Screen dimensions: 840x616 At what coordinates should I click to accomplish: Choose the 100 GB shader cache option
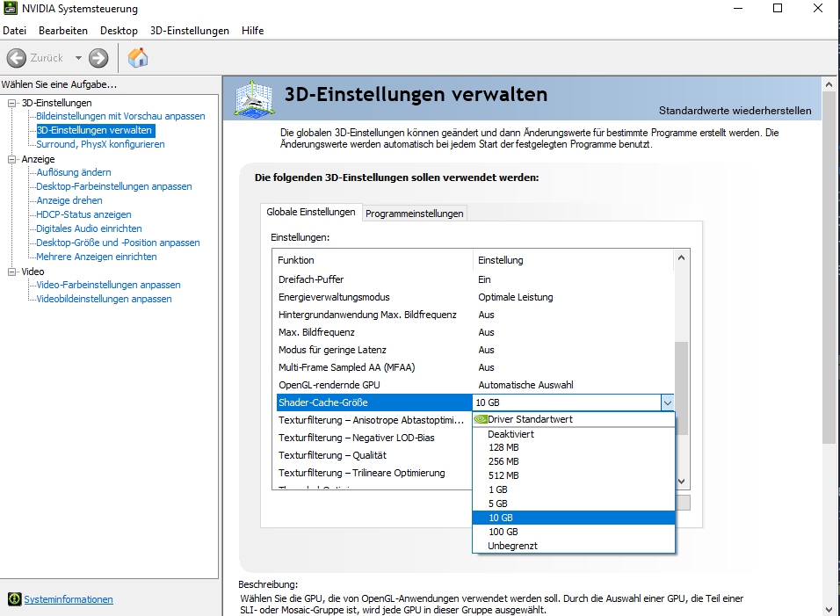503,532
